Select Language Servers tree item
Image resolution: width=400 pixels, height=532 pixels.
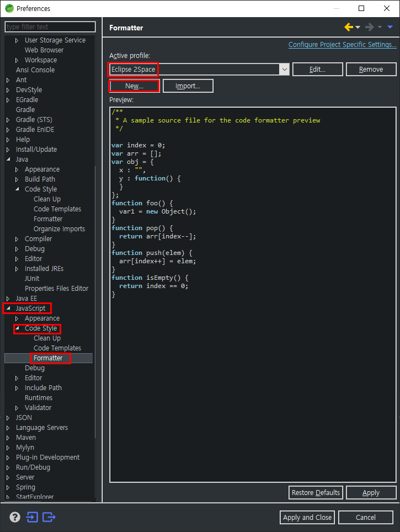pyautogui.click(x=42, y=428)
